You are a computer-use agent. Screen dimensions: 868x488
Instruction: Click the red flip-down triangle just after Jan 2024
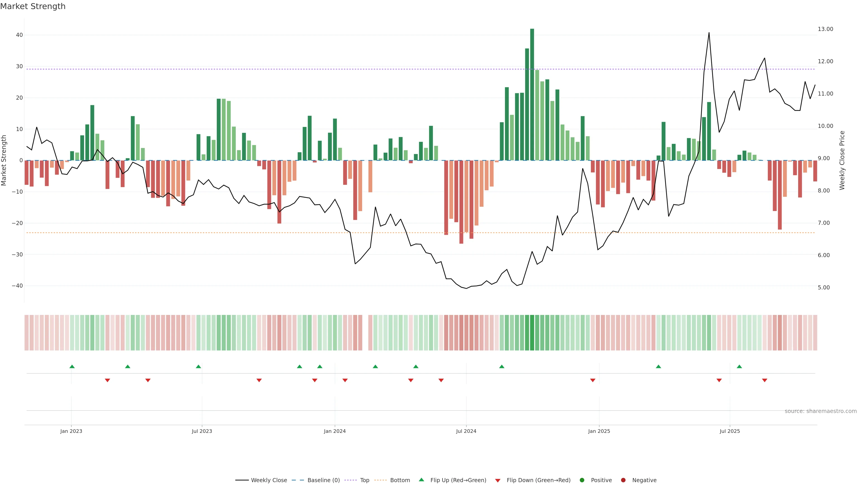pyautogui.click(x=345, y=380)
